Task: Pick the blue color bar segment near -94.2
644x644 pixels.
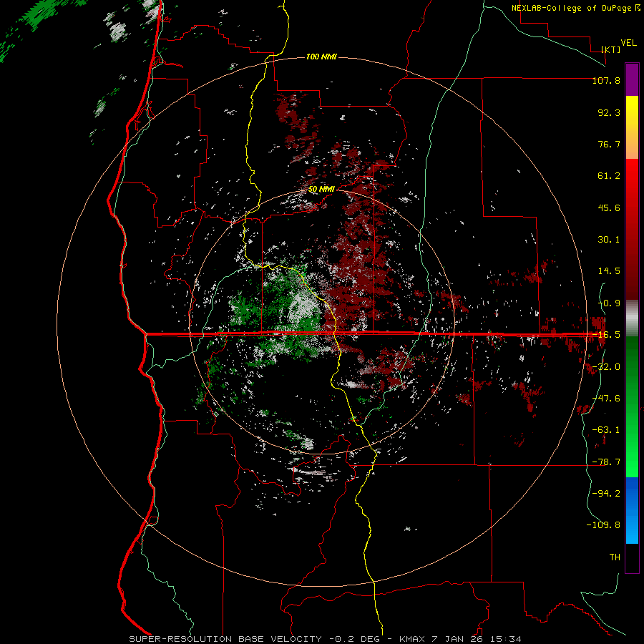Action: click(x=632, y=493)
